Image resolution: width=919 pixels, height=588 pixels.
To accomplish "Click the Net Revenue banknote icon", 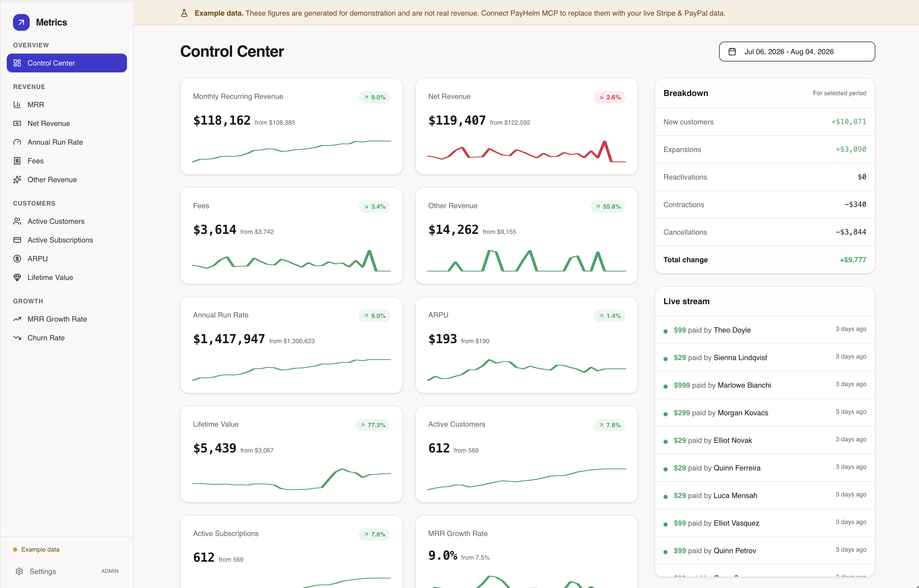I will point(17,123).
